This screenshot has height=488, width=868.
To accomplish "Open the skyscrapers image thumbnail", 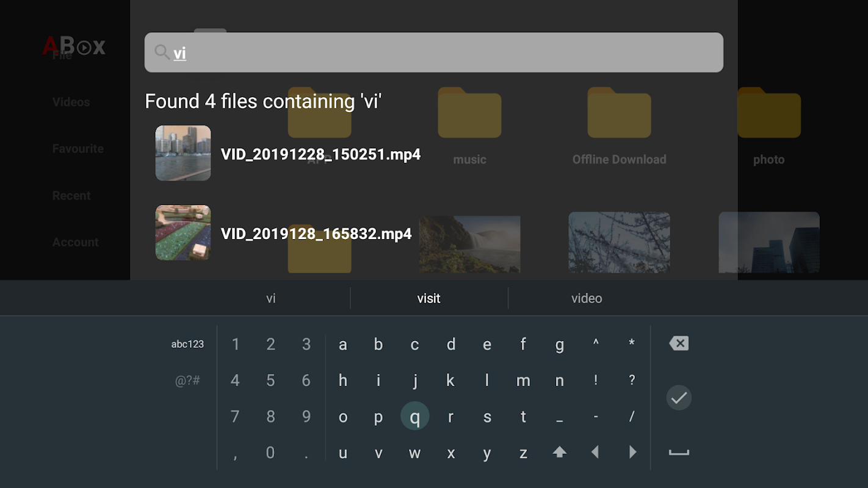I will click(x=769, y=243).
